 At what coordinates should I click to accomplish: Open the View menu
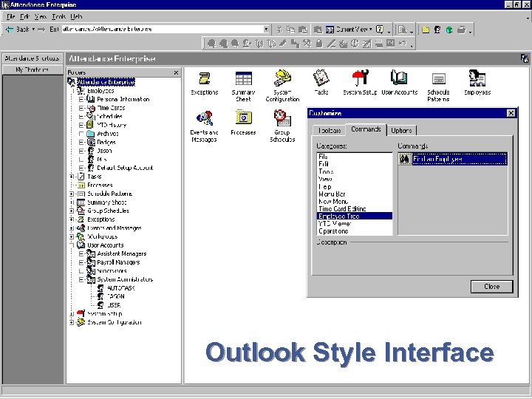[x=41, y=16]
